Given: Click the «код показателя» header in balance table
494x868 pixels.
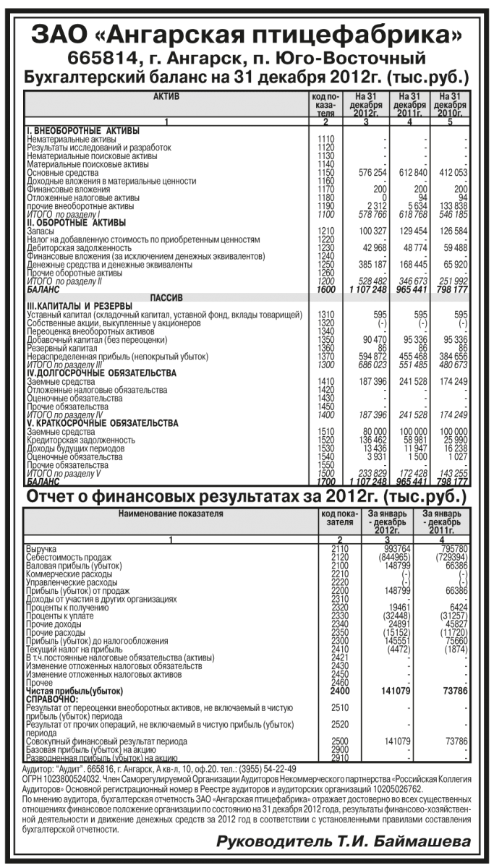Looking at the screenshot, I should pyautogui.click(x=325, y=104).
